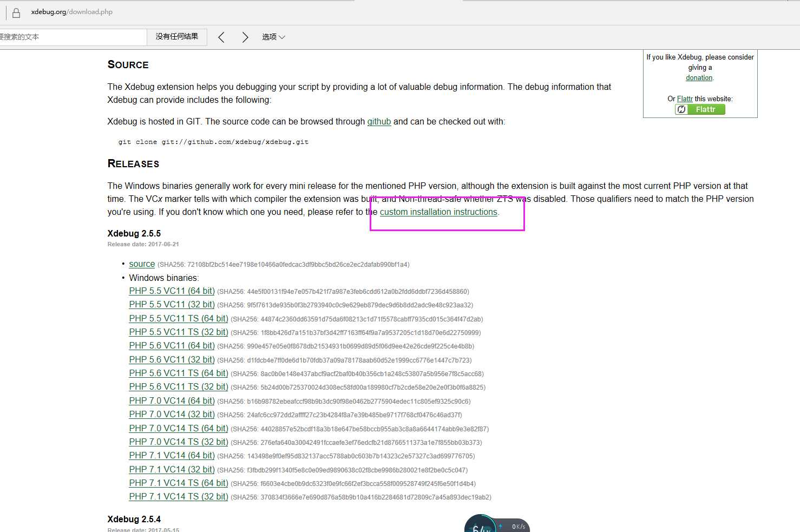800x532 pixels.
Task: Click the SHA256 hash beside source link
Action: 284,265
